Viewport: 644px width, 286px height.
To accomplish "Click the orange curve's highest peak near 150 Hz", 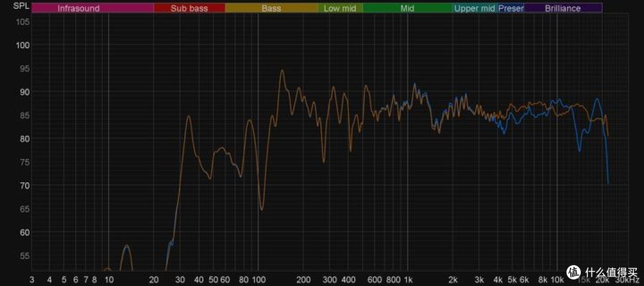I will click(x=282, y=70).
